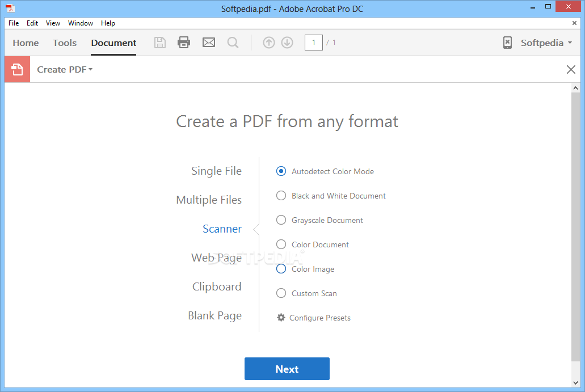Go to previous page arrow icon
This screenshot has height=392, width=585.
[x=269, y=43]
